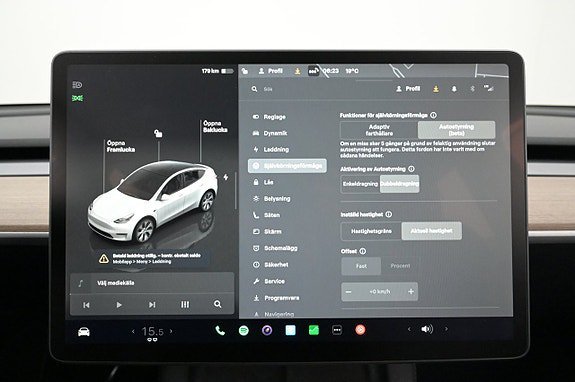Select Procent offset mode
575x382 pixels.
[x=400, y=266]
